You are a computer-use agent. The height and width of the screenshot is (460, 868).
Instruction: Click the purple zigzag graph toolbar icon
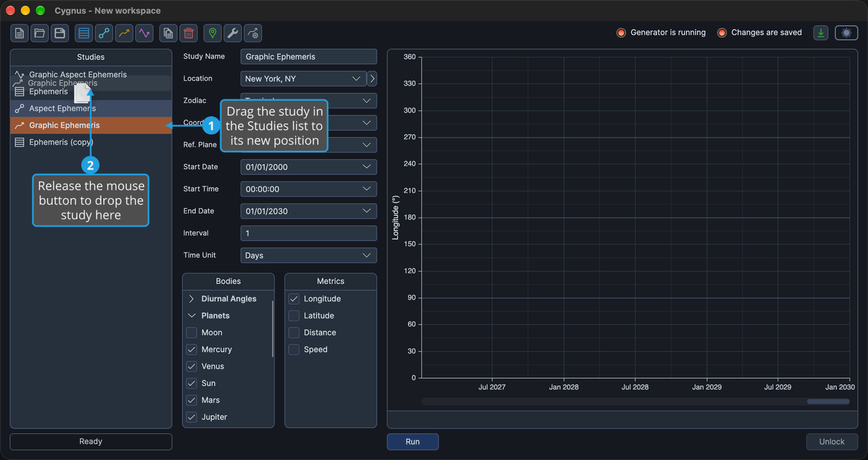click(144, 33)
